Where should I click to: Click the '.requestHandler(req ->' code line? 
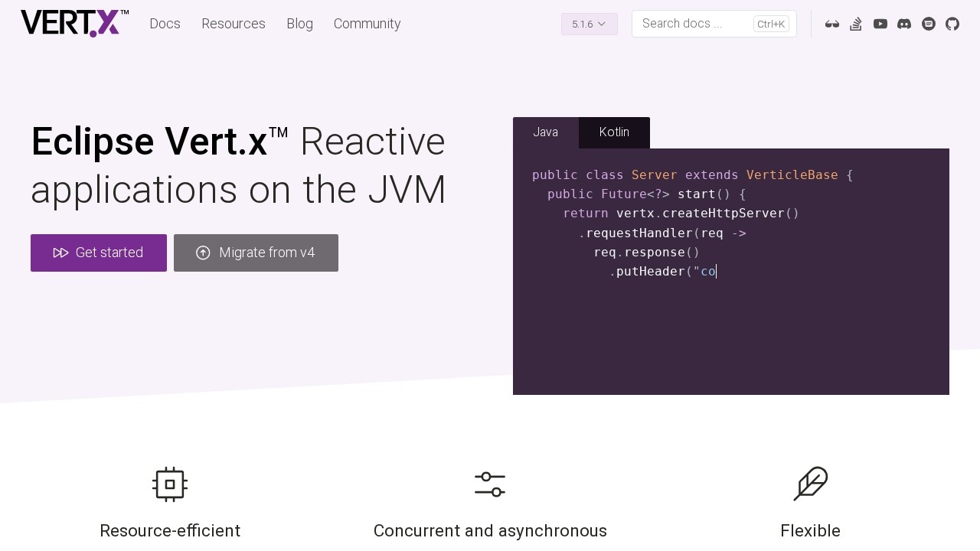tap(662, 233)
